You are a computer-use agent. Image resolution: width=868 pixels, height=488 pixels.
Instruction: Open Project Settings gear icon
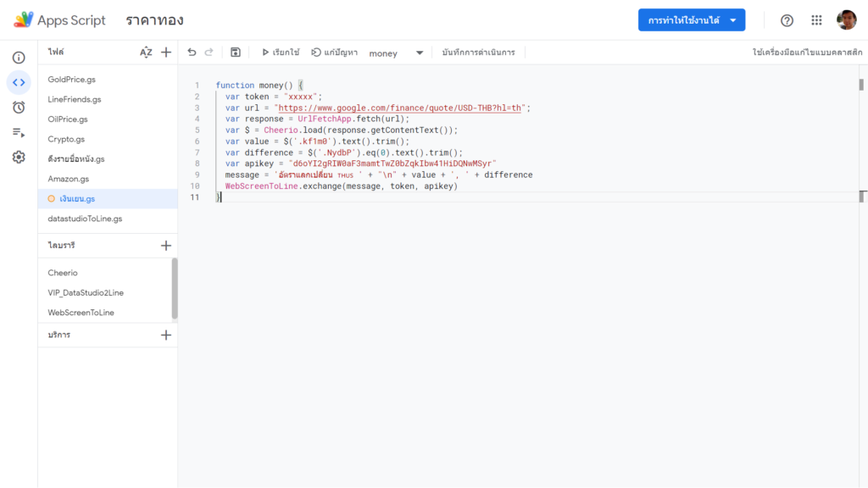(19, 157)
